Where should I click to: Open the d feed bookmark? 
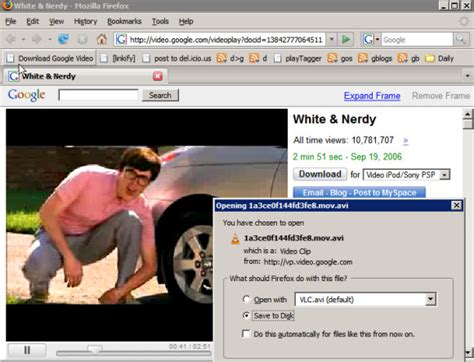[x=258, y=58]
